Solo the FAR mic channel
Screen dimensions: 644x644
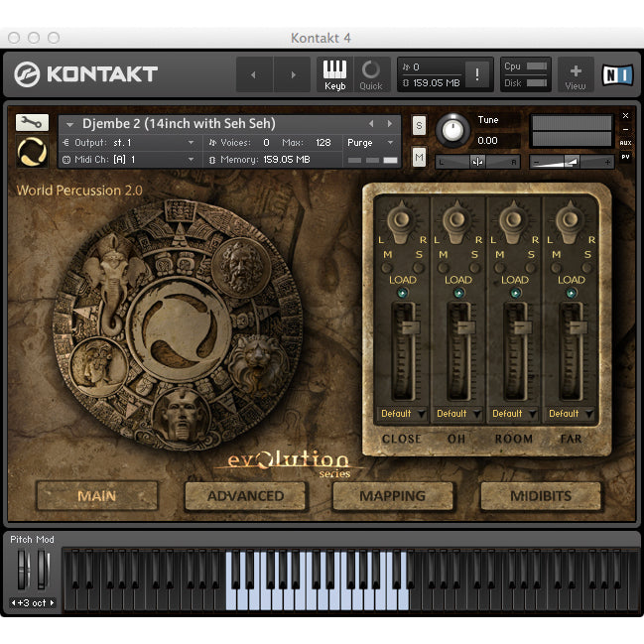[x=587, y=268]
